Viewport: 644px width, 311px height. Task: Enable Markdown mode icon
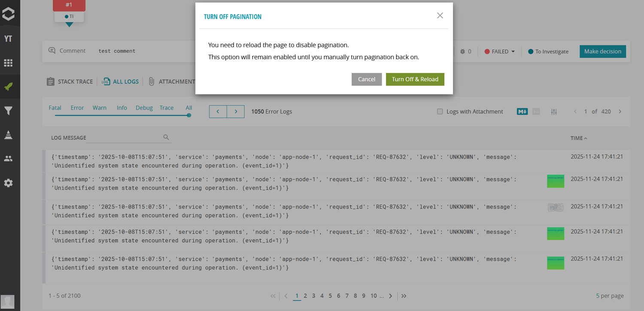522,112
